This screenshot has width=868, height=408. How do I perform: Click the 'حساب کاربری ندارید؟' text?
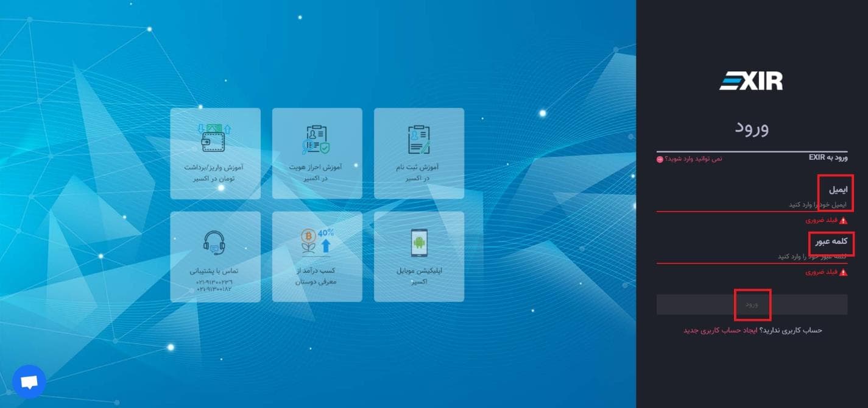pos(791,330)
